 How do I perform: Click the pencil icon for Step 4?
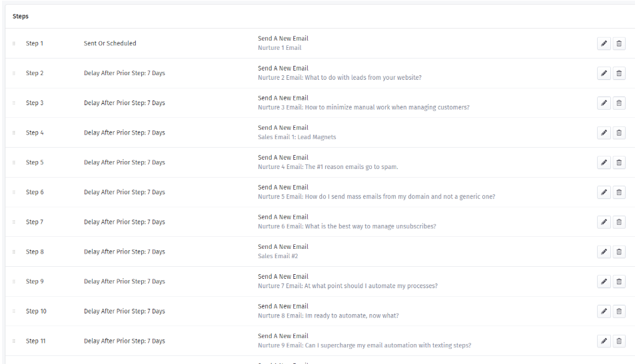coord(604,132)
